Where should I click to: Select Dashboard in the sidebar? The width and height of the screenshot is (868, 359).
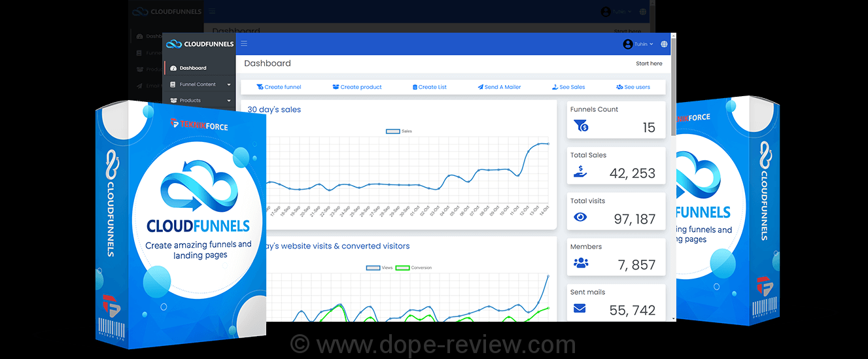192,68
